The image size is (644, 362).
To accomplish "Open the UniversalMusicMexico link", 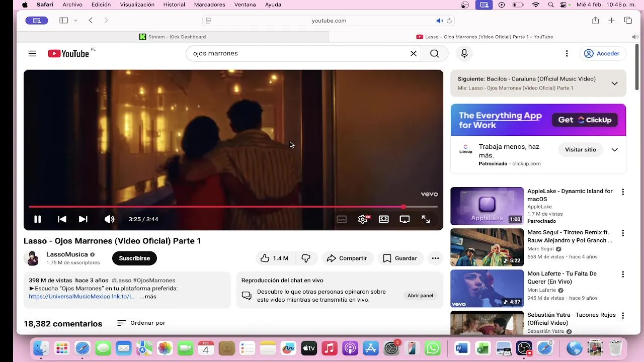I will (x=82, y=297).
